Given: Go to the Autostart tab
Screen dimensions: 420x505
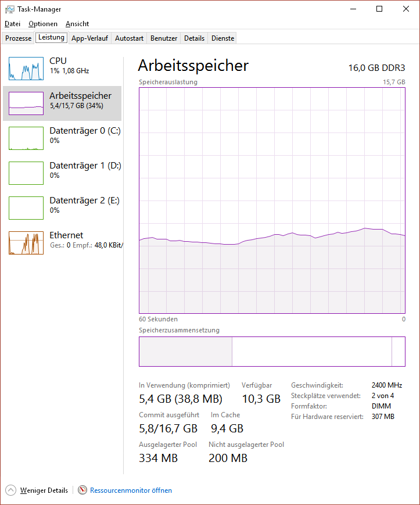Looking at the screenshot, I should click(x=129, y=38).
